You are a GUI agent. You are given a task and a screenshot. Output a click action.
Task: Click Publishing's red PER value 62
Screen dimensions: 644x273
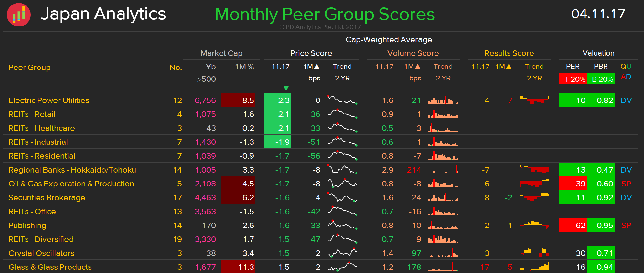point(573,226)
